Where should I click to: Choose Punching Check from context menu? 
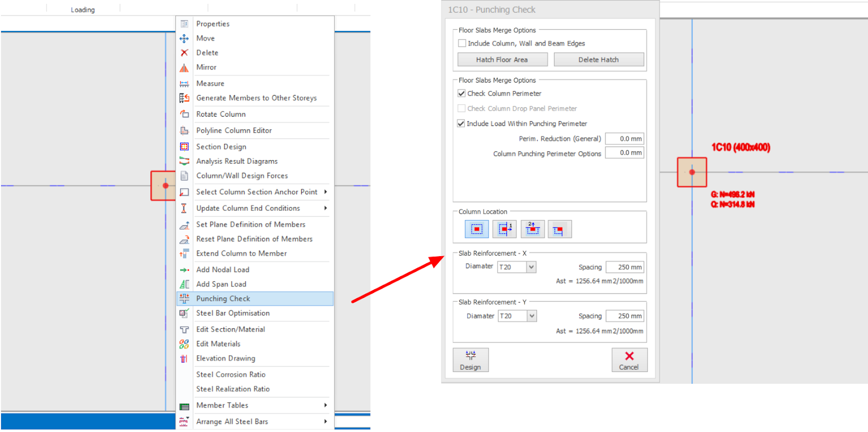223,298
